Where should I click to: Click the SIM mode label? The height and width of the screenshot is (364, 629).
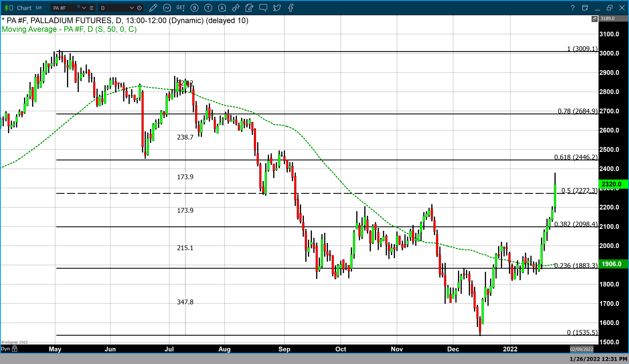(x=38, y=8)
